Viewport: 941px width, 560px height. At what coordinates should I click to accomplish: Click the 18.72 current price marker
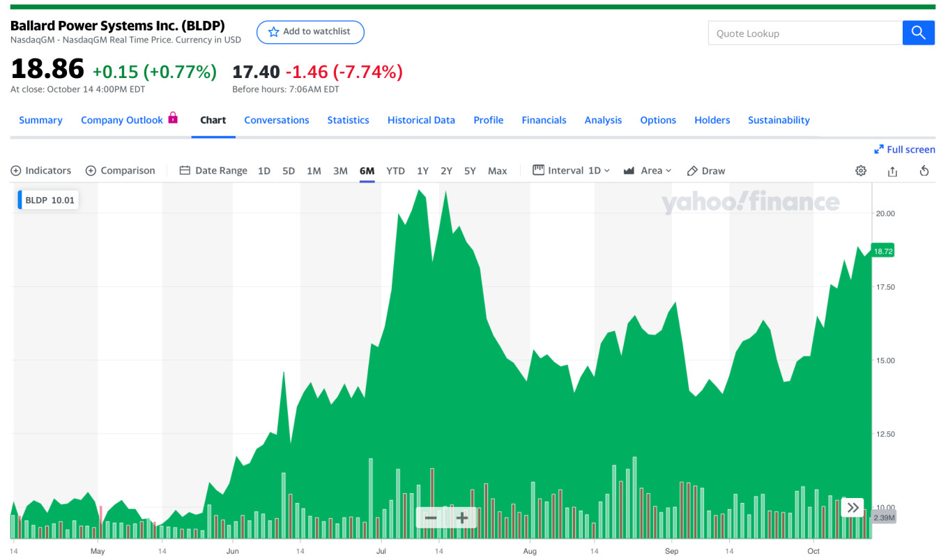tap(882, 251)
